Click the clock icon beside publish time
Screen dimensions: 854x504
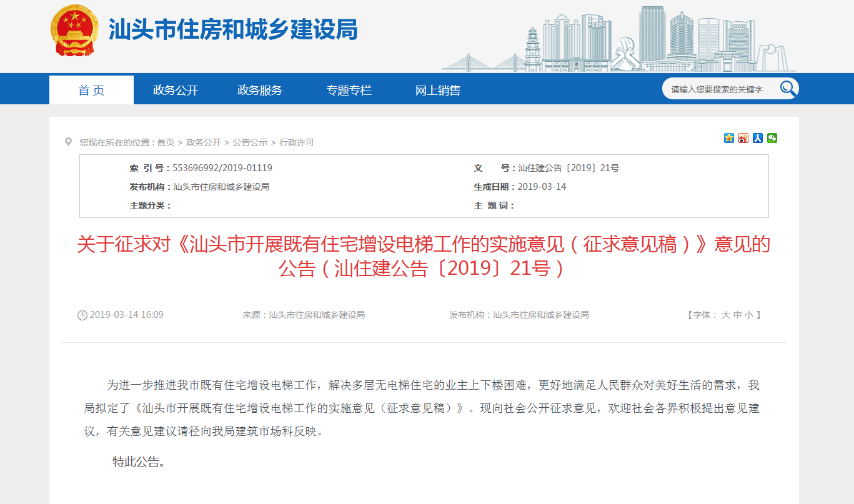coord(82,315)
